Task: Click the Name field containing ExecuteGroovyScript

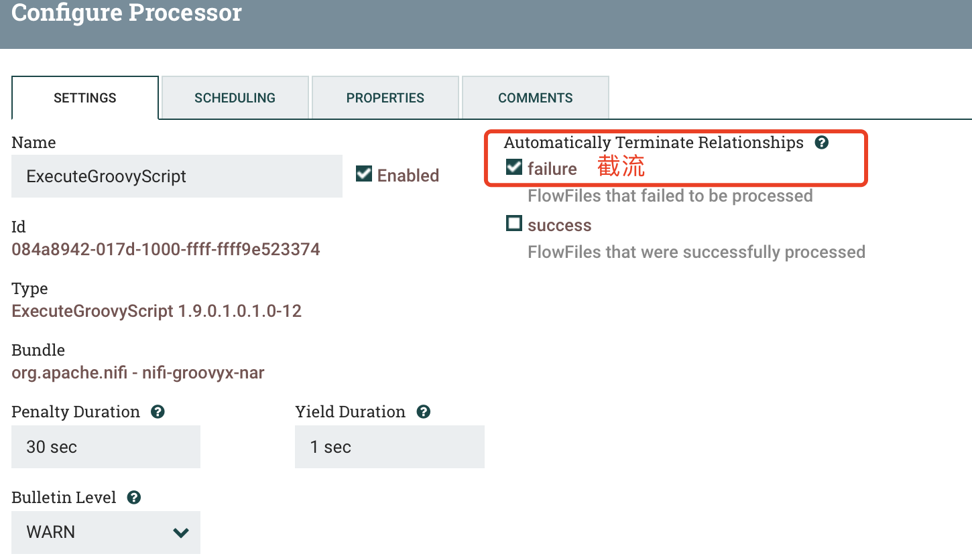Action: coord(177,176)
